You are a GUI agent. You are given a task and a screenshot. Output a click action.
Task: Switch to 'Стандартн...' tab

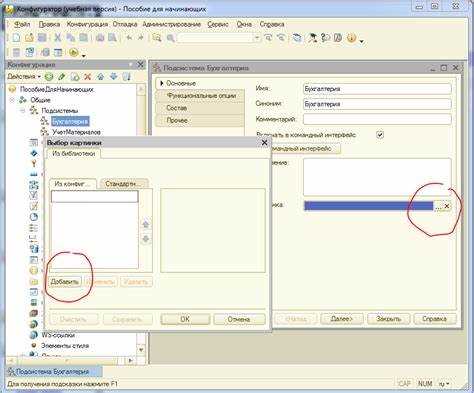[124, 184]
